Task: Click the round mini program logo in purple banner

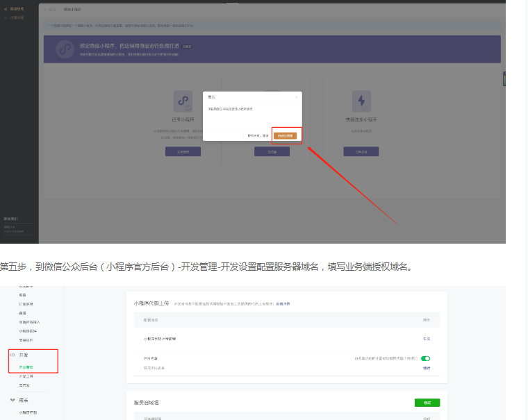Action: pyautogui.click(x=66, y=49)
